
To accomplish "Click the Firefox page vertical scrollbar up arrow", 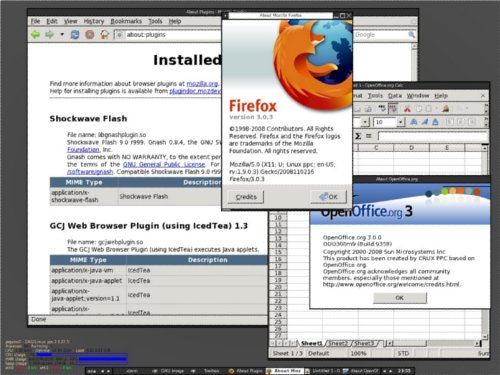I will pyautogui.click(x=414, y=46).
